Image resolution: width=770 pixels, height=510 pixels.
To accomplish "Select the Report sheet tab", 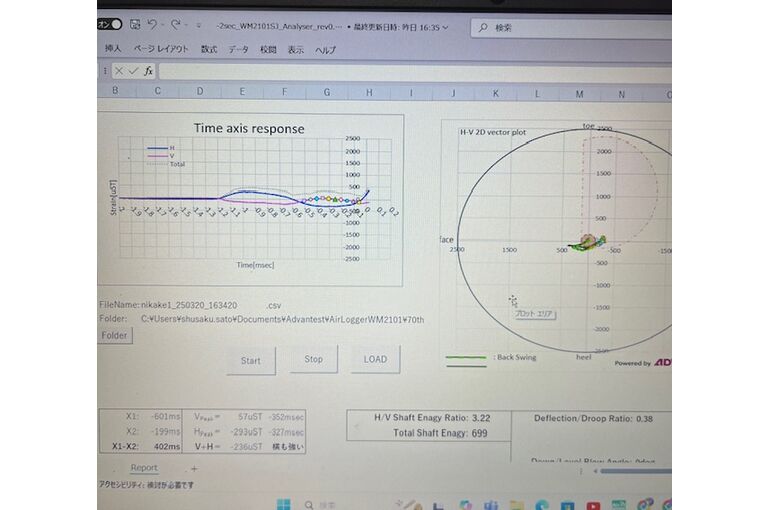I will (x=143, y=468).
